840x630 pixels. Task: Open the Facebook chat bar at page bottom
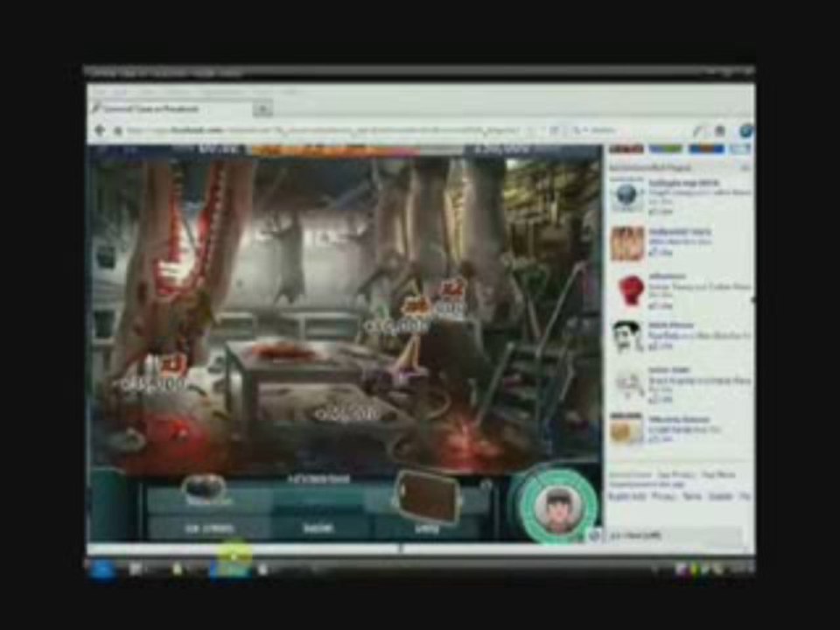tap(675, 535)
